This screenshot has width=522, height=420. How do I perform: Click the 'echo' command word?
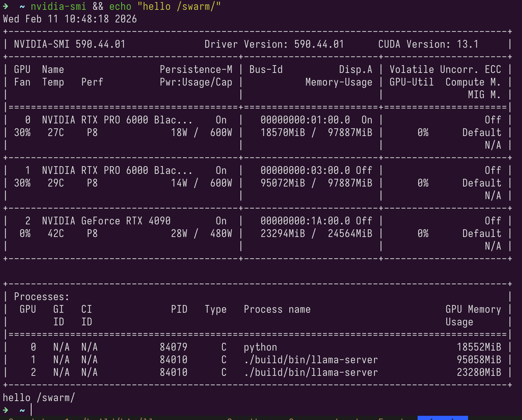point(120,6)
